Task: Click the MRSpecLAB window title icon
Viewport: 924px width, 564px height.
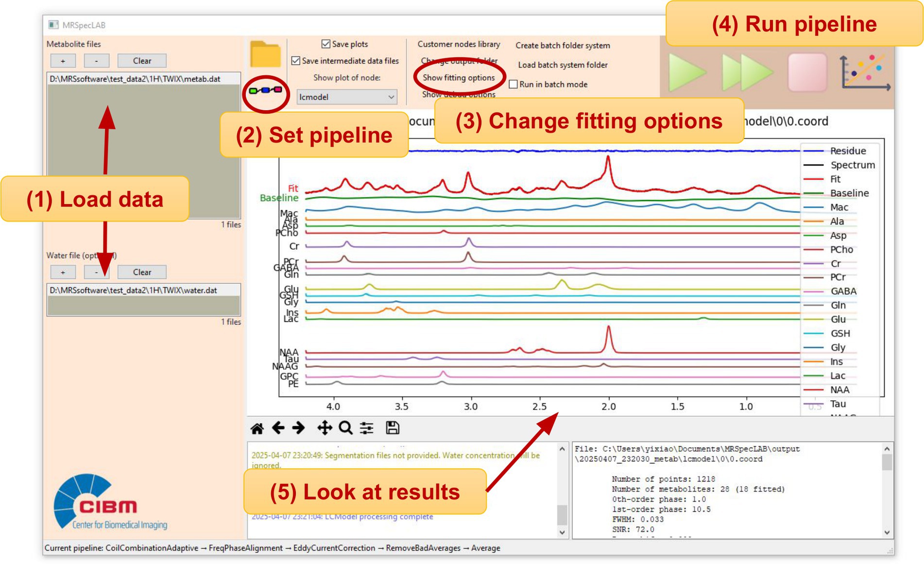Action: click(x=53, y=25)
